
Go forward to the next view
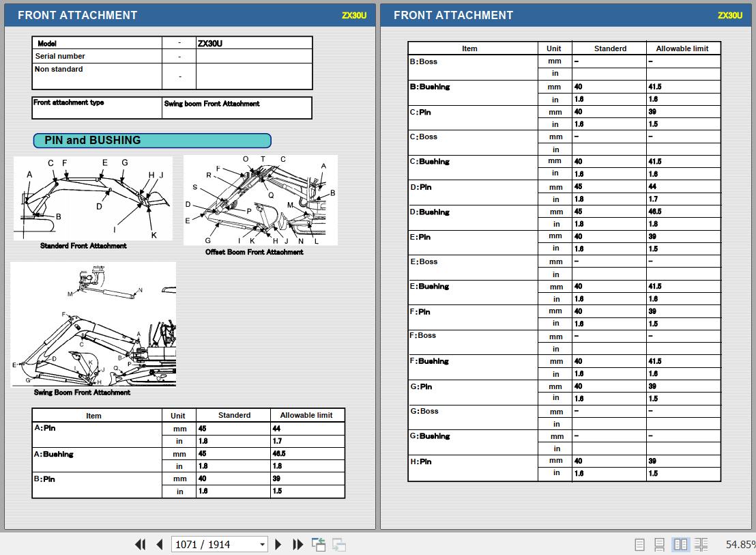tap(339, 544)
